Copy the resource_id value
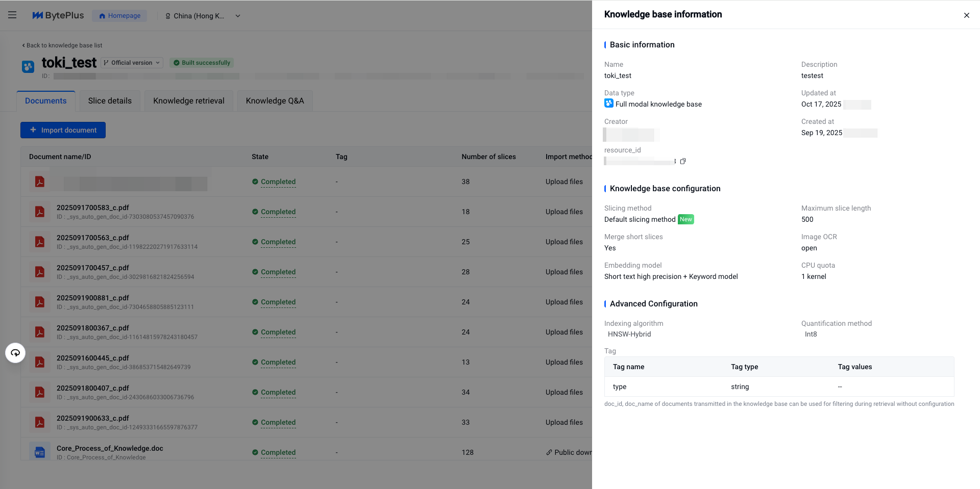This screenshot has height=489, width=980. tap(682, 161)
